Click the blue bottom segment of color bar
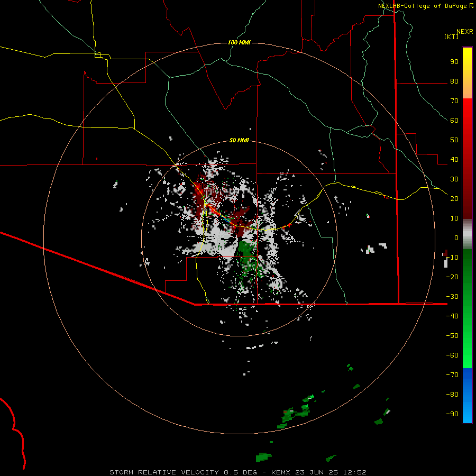This screenshot has width=476, height=476. tap(467, 396)
